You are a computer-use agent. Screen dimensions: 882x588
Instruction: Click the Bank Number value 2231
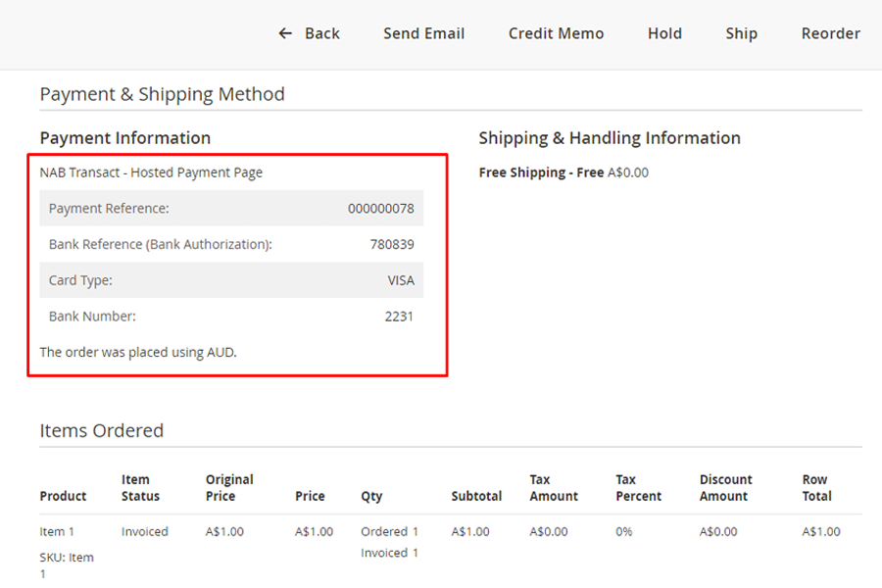tap(399, 317)
